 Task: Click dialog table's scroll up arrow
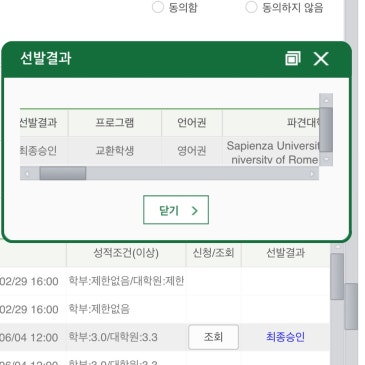coord(326,100)
